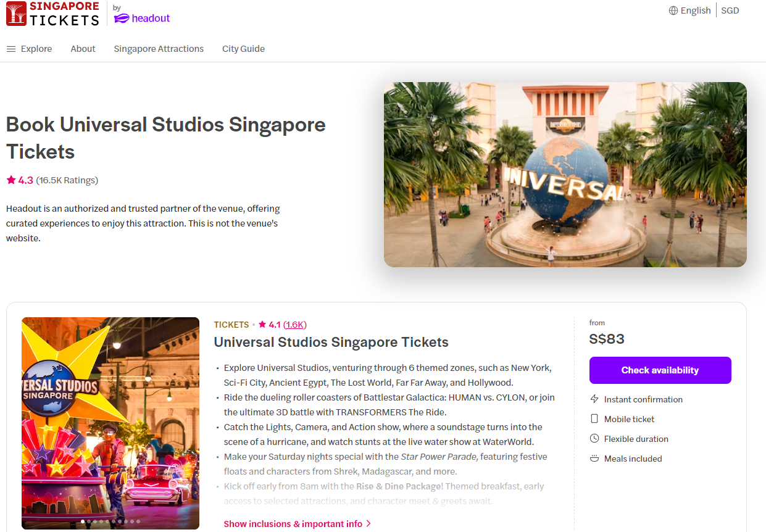Viewport: 766px width, 532px height.
Task: Open the 1.6K reviews link
Action: [295, 325]
